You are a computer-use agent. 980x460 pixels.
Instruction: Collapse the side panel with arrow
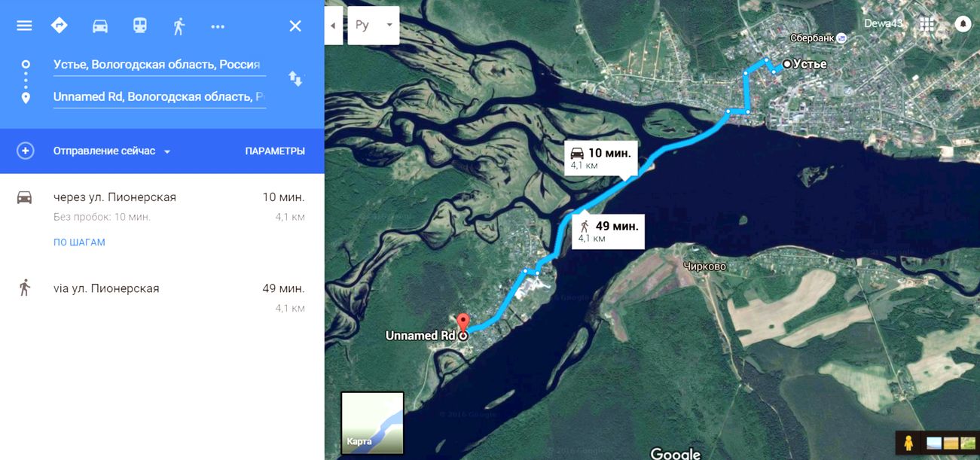[334, 26]
